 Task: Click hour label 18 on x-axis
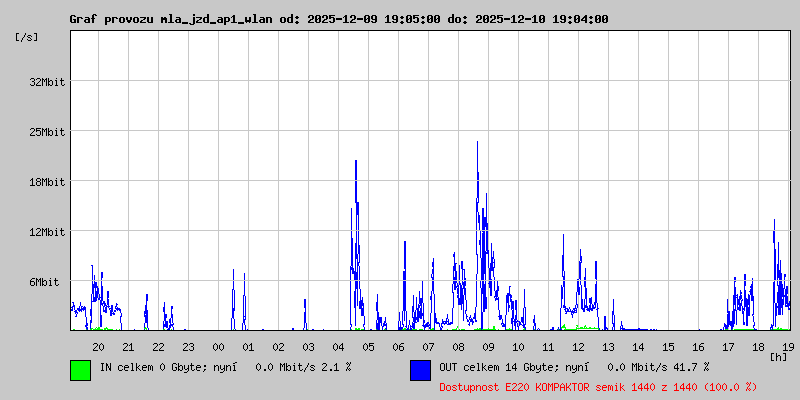(x=758, y=347)
